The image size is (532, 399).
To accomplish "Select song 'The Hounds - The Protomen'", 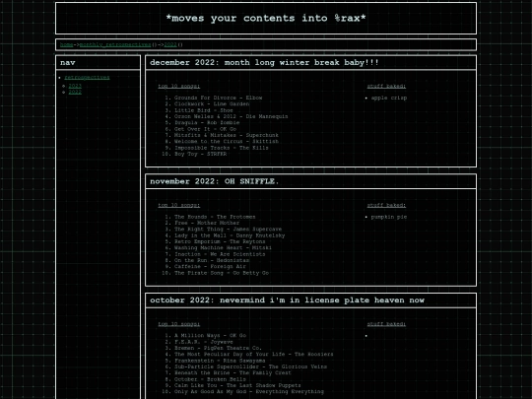I will (x=215, y=217).
